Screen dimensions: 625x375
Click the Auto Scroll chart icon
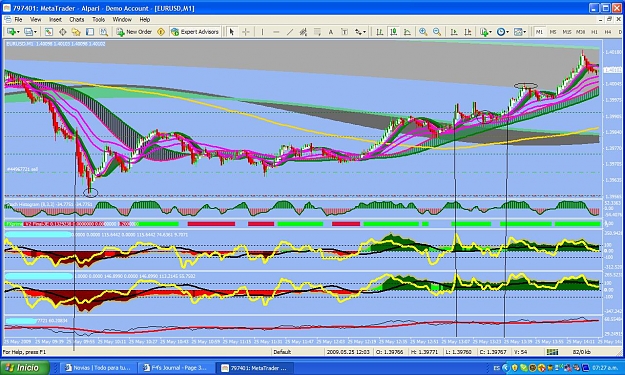454,32
